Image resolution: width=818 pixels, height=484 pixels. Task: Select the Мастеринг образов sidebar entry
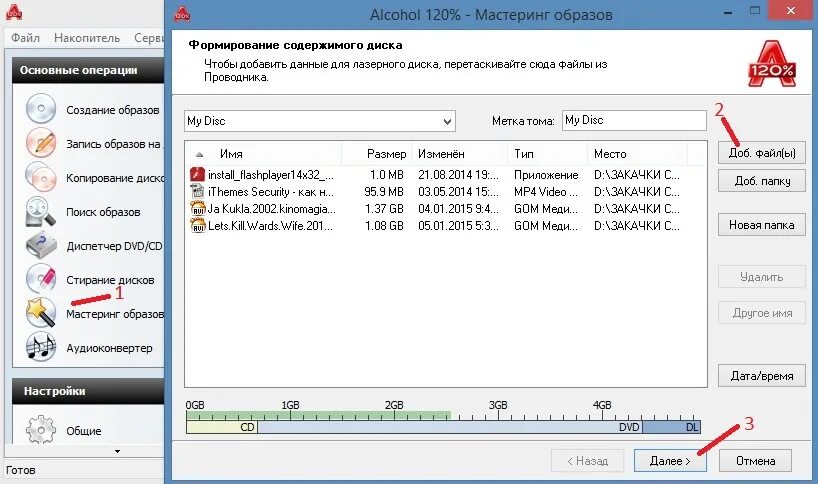(x=115, y=314)
